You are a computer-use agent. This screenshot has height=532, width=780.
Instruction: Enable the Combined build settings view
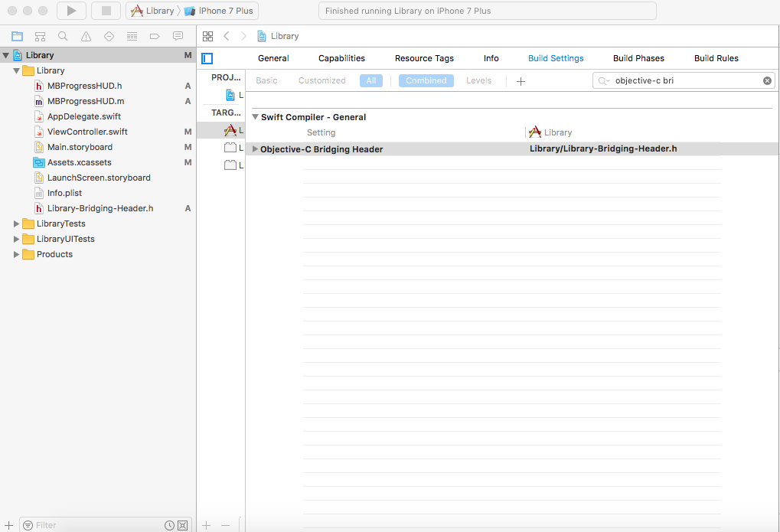click(426, 80)
